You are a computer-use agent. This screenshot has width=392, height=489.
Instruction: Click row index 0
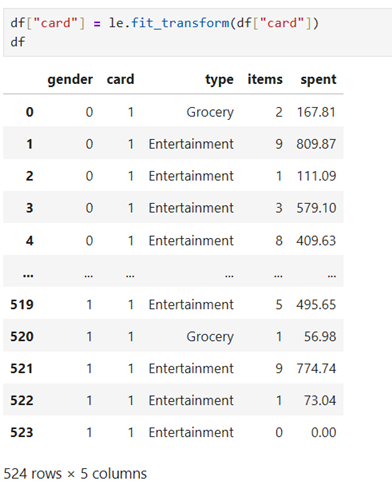click(x=30, y=112)
